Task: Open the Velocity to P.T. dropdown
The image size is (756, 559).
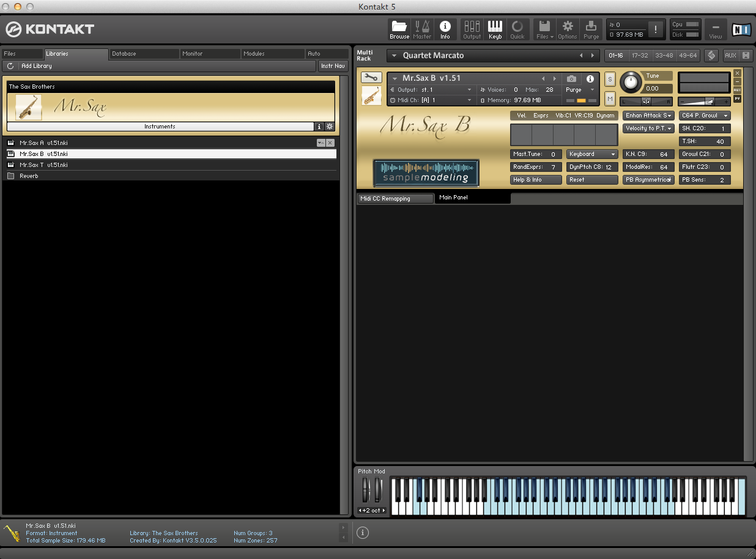Action: [649, 128]
